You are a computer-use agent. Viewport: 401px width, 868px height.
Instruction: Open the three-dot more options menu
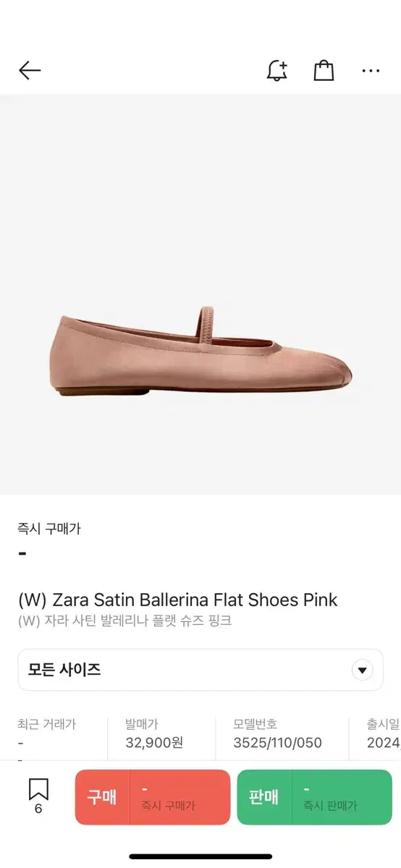coord(371,71)
